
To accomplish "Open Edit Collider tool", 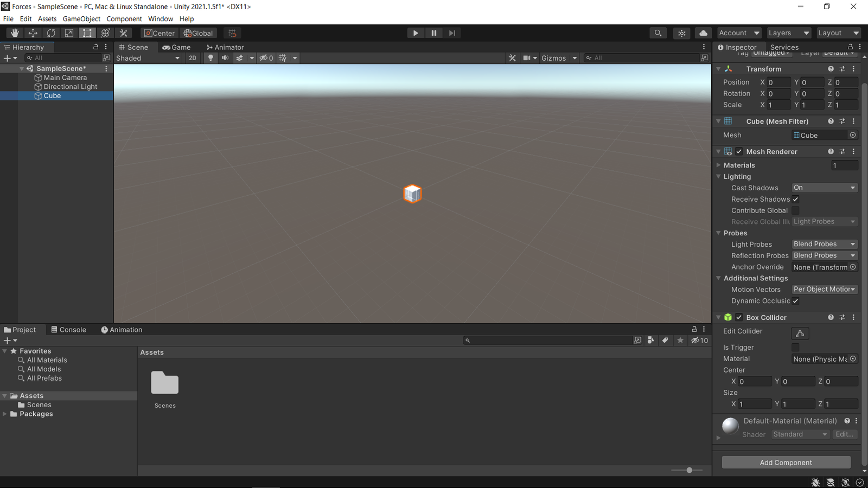I will (800, 333).
